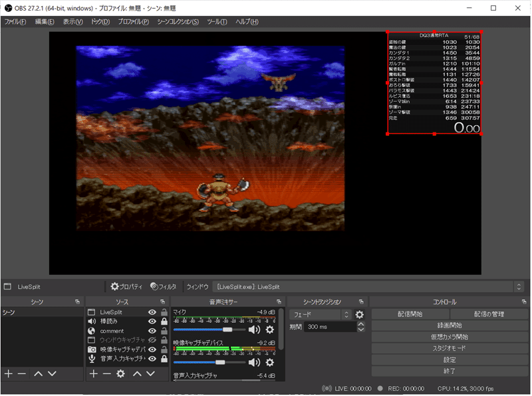Click the OBS logo in title bar
This screenshot has height=396, width=532.
point(9,8)
